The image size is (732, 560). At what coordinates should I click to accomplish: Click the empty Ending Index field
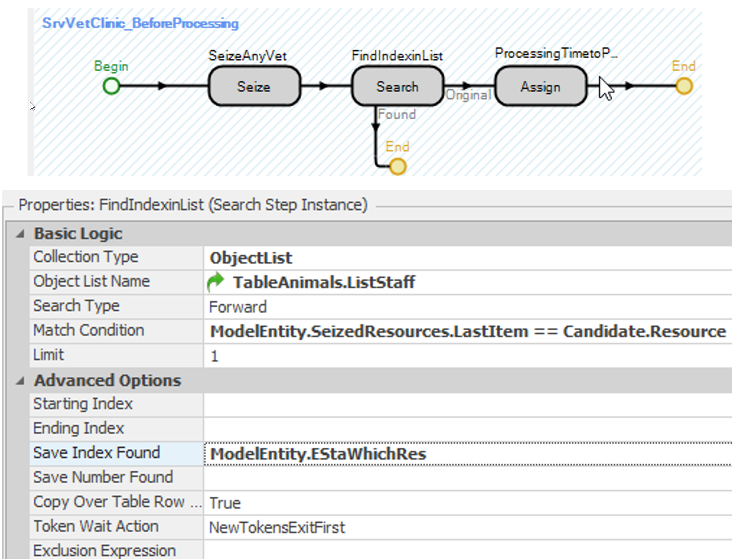[x=468, y=429]
